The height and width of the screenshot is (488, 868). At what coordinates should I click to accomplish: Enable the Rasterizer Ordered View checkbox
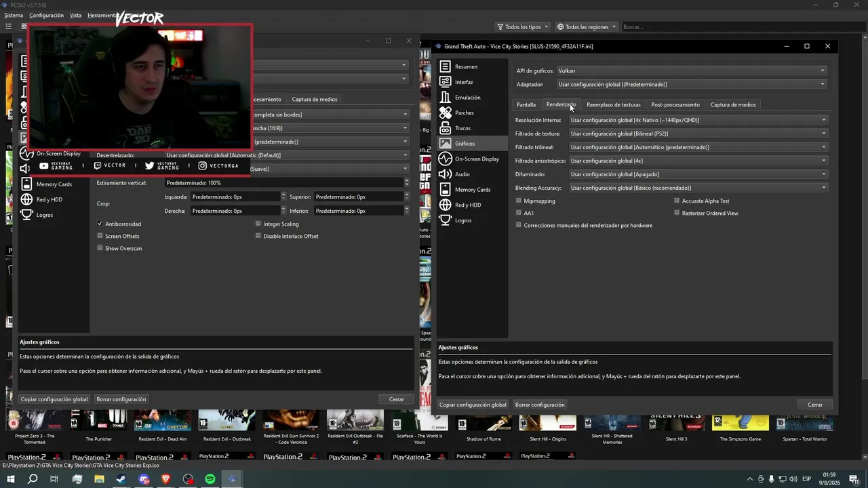677,213
